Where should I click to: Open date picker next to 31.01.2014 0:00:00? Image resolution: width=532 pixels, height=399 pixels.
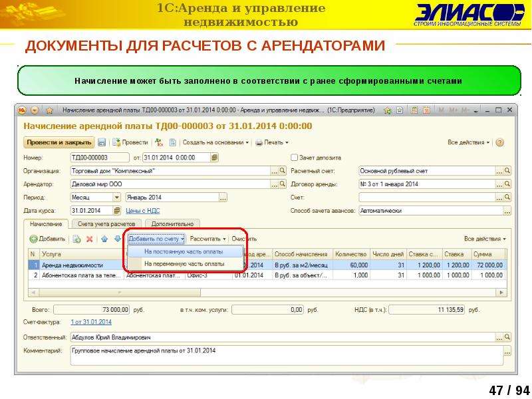tap(214, 158)
